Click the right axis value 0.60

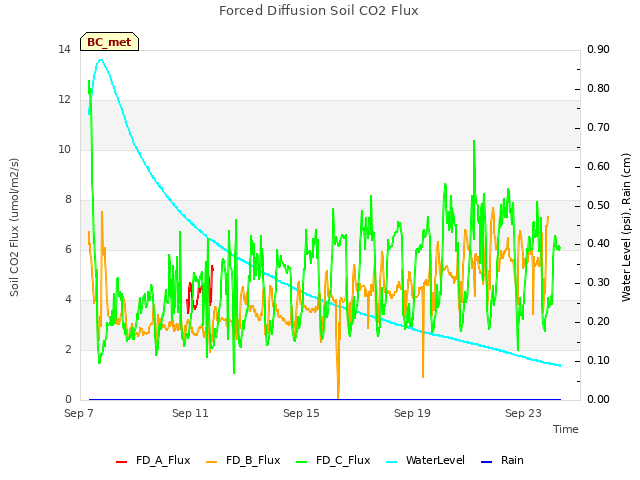point(598,167)
